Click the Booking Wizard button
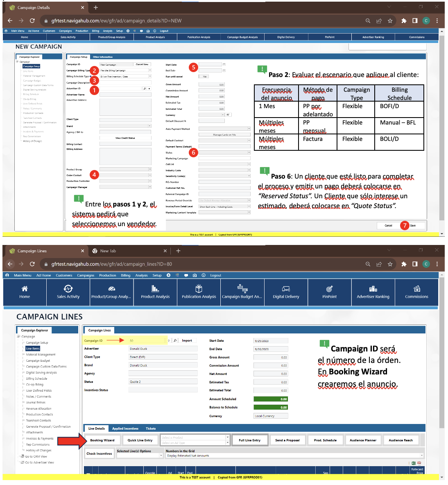Screen dimensions: 448x485 point(102,440)
